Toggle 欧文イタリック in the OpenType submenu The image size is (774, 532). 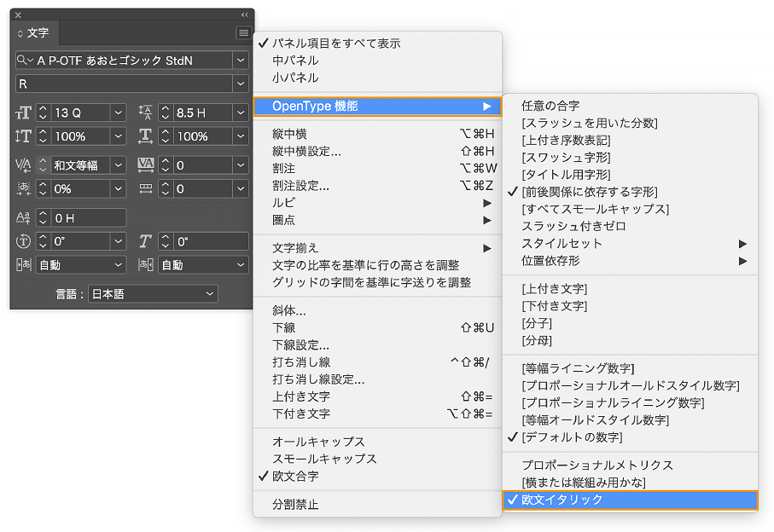[x=562, y=500]
